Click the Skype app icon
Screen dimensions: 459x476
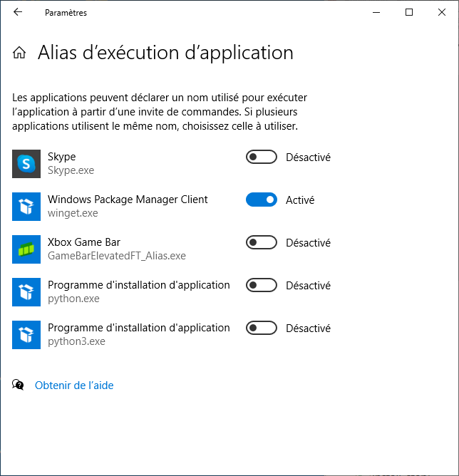(x=26, y=164)
